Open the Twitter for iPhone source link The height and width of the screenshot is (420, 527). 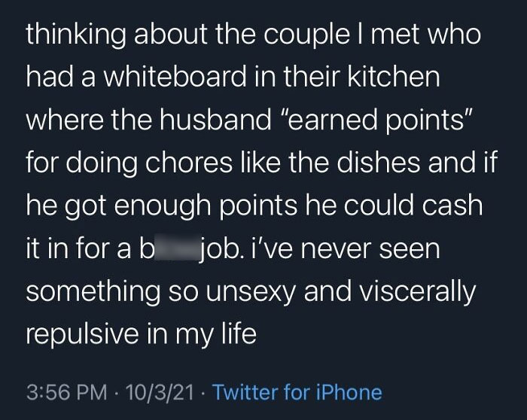point(297,392)
